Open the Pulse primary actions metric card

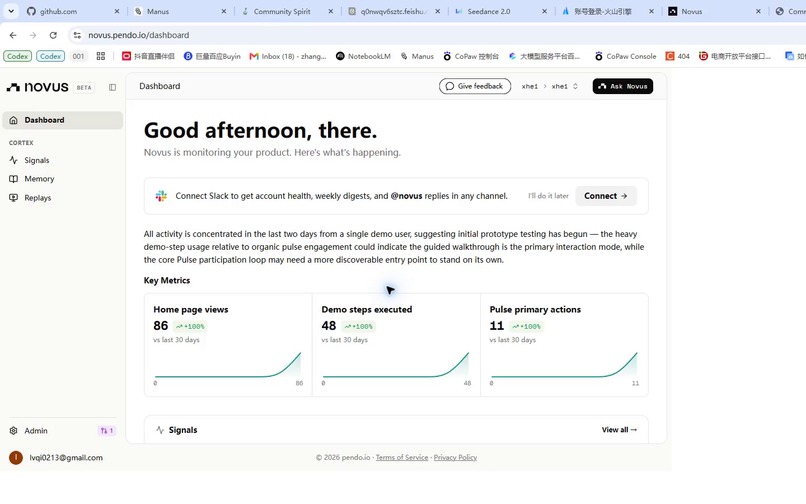564,345
